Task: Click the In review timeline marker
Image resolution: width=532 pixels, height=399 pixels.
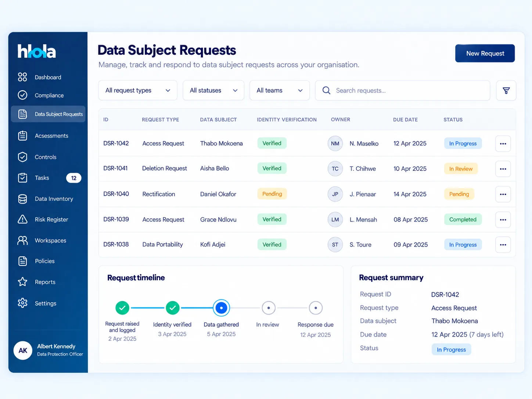Action: tap(269, 308)
